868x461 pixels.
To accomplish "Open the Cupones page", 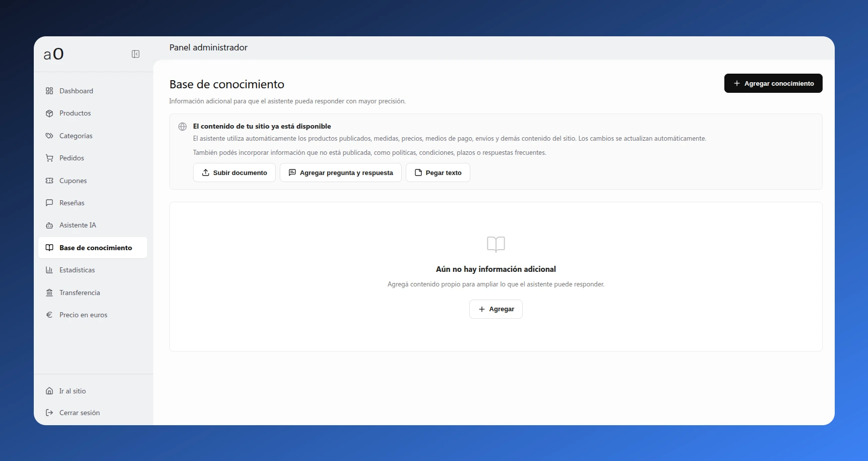I will 93,181.
